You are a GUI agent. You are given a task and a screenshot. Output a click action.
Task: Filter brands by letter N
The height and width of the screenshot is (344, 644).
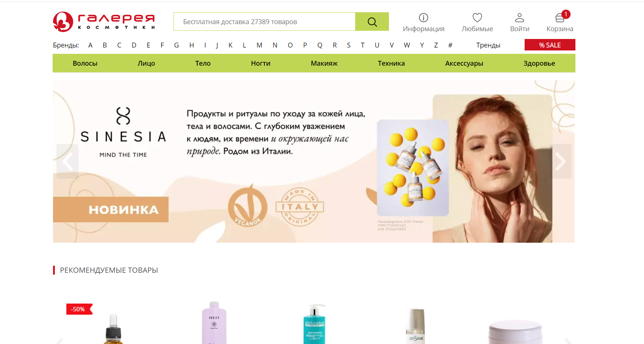point(275,45)
